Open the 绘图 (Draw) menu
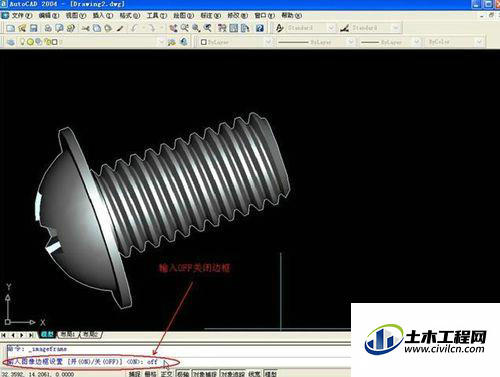 tap(183, 15)
